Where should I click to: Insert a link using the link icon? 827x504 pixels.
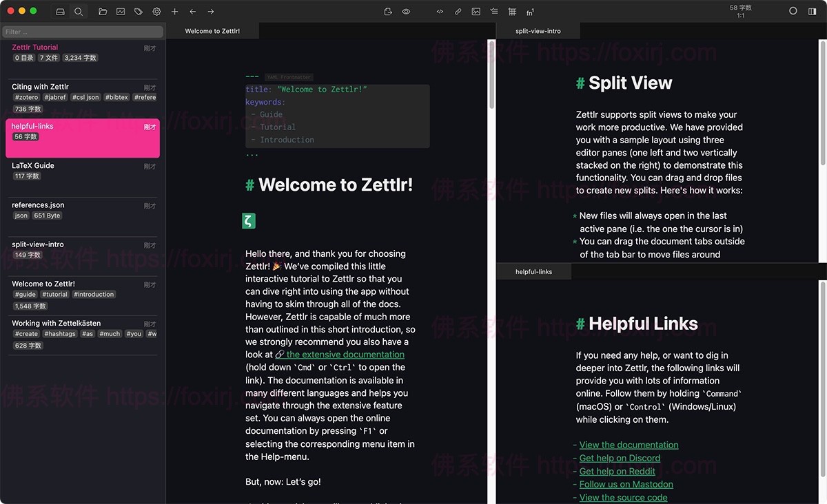[458, 11]
